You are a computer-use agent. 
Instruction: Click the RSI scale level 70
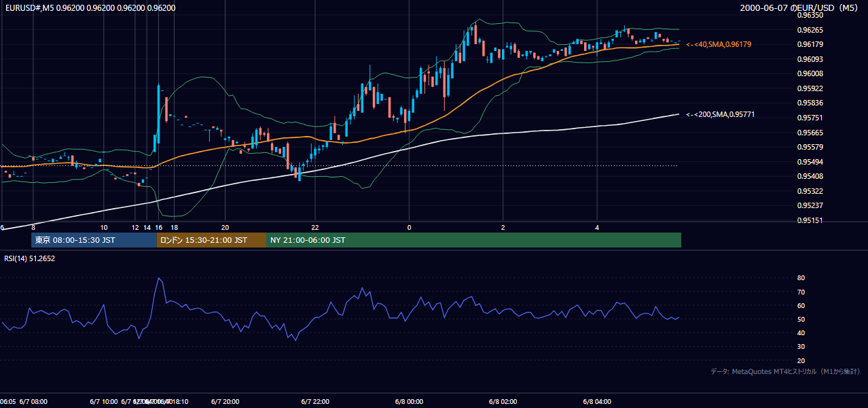click(x=801, y=292)
